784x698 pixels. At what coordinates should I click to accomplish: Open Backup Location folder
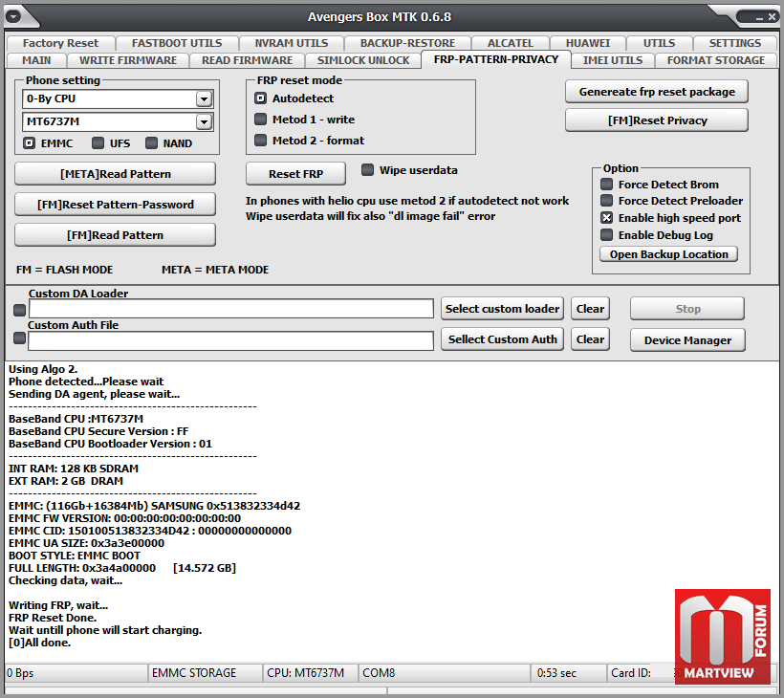[668, 254]
